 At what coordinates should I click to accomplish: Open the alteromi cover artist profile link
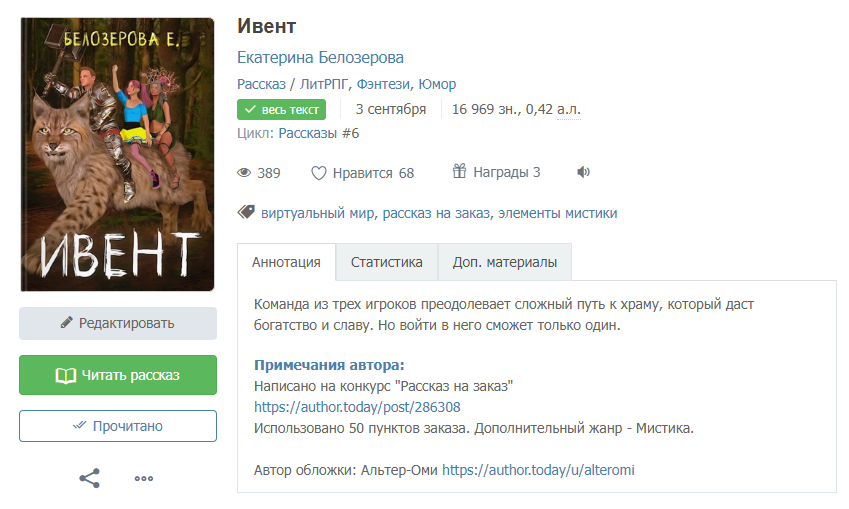coord(538,469)
